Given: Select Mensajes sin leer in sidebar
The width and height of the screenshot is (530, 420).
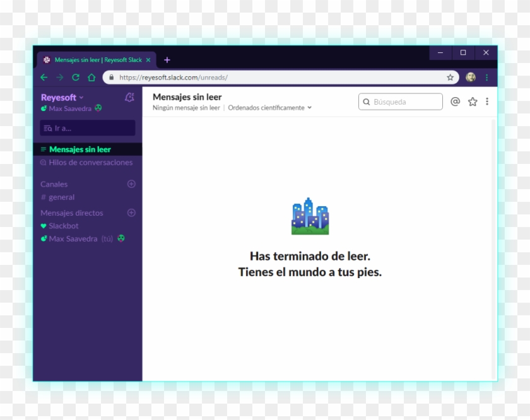Looking at the screenshot, I should 79,149.
